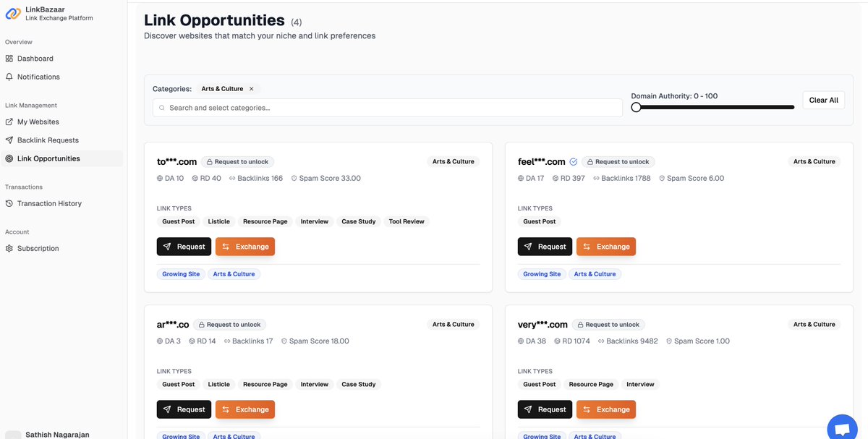Open the Subscription page
This screenshot has height=439, width=868.
[38, 249]
